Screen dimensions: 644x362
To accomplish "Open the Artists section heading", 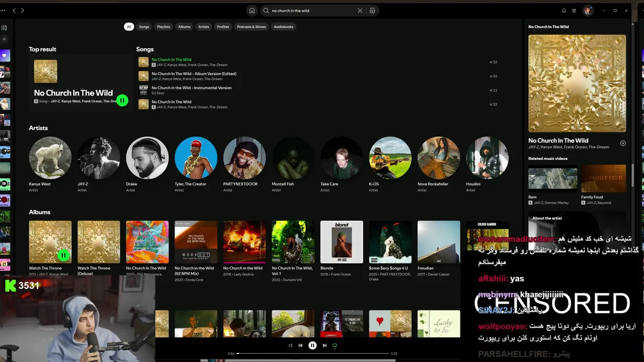I will click(x=38, y=128).
